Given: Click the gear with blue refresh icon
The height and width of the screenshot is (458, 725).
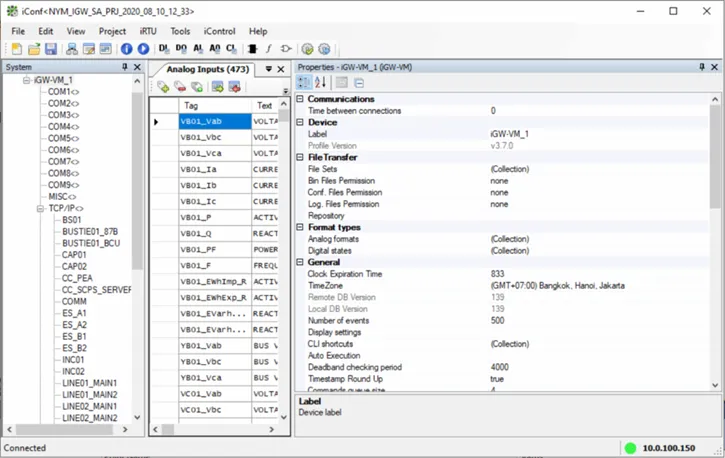Looking at the screenshot, I should pos(325,49).
